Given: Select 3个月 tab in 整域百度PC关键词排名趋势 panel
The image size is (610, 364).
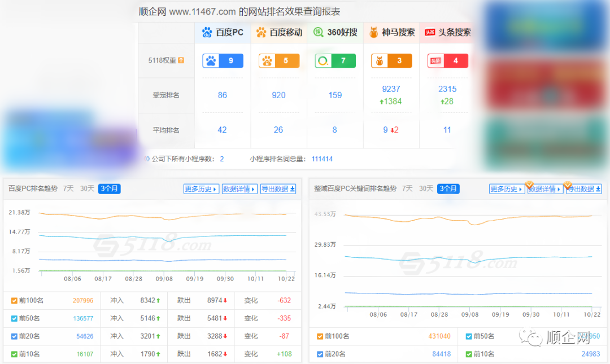Looking at the screenshot, I should (x=448, y=188).
